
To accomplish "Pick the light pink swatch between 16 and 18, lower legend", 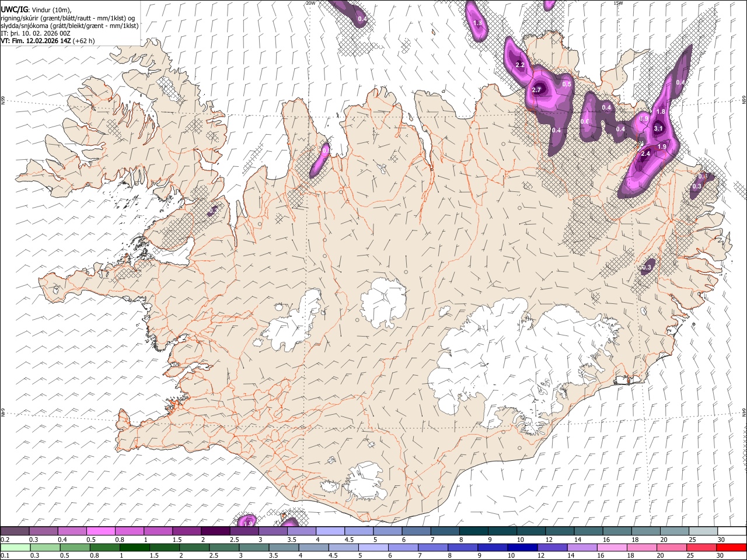I will [611, 547].
